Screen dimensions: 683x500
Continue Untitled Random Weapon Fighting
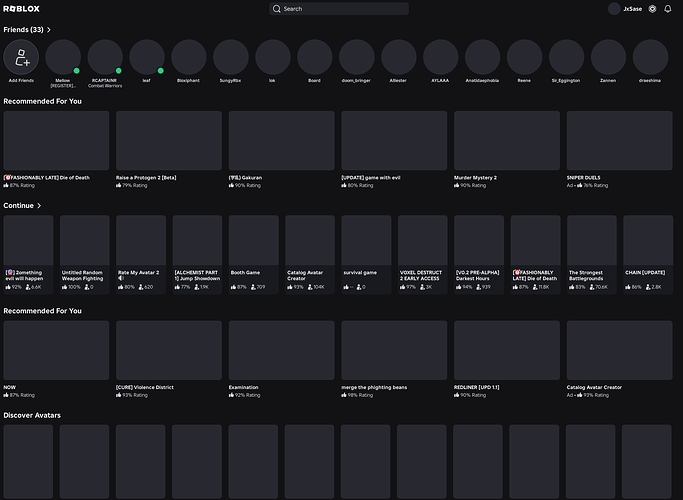[85, 254]
